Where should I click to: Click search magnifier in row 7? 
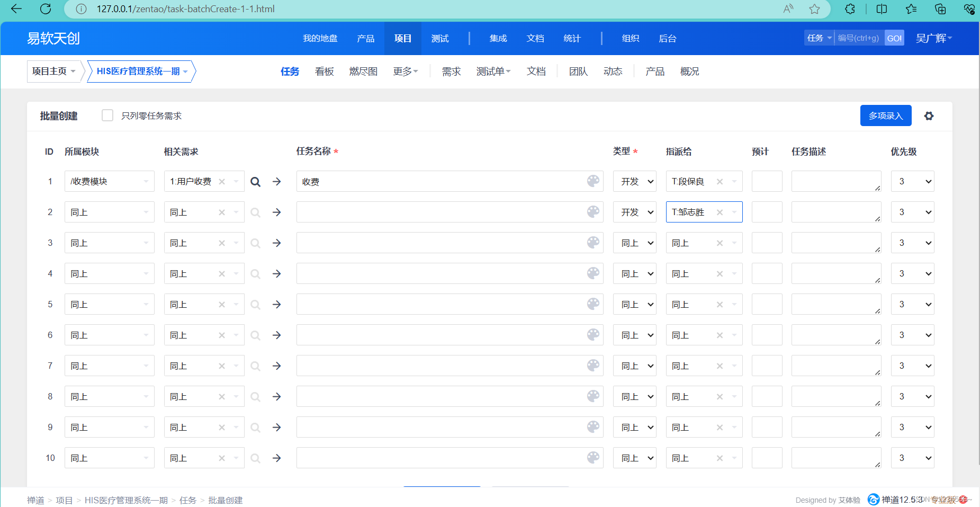[255, 366]
